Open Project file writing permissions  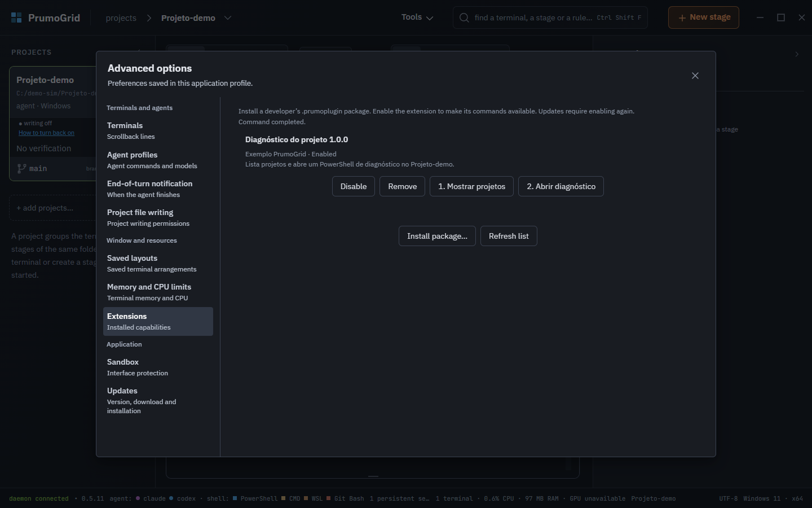coord(158,217)
